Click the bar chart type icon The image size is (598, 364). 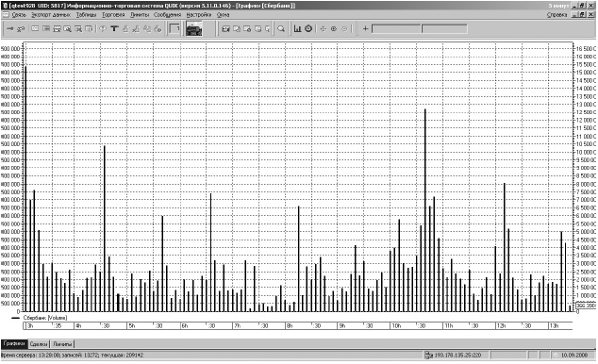297,29
